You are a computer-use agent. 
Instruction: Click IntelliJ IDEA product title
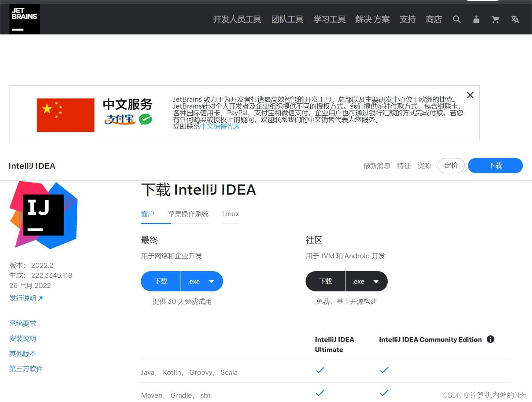pyautogui.click(x=32, y=166)
